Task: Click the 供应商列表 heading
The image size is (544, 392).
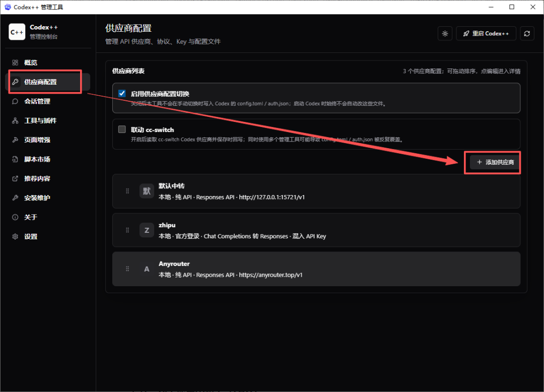Action: pos(128,71)
